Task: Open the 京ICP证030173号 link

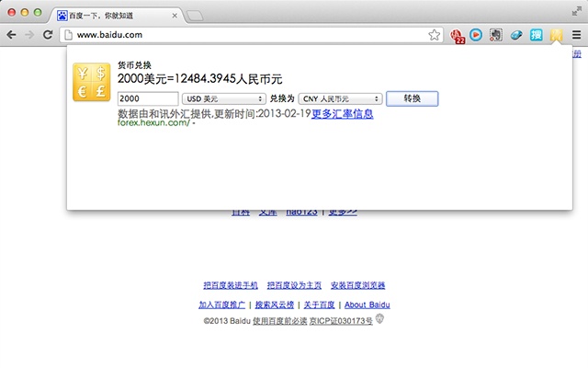Action: 341,321
